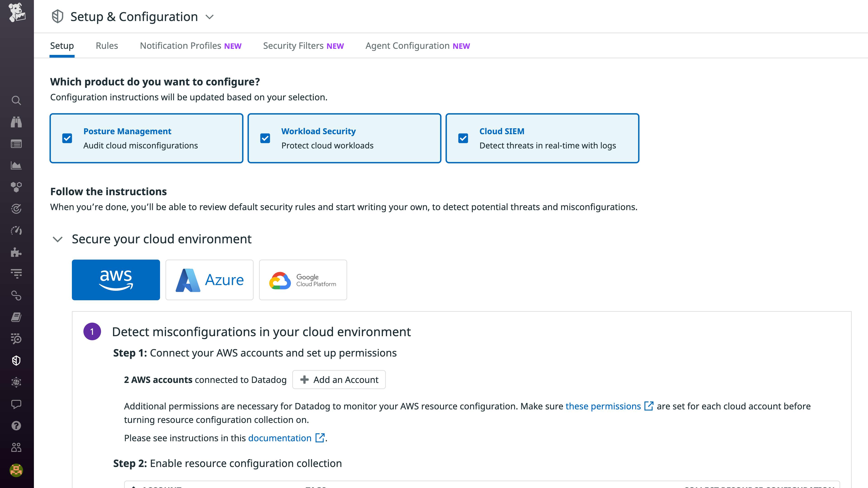
Task: Uncheck the Posture Management checkbox
Action: pos(67,138)
